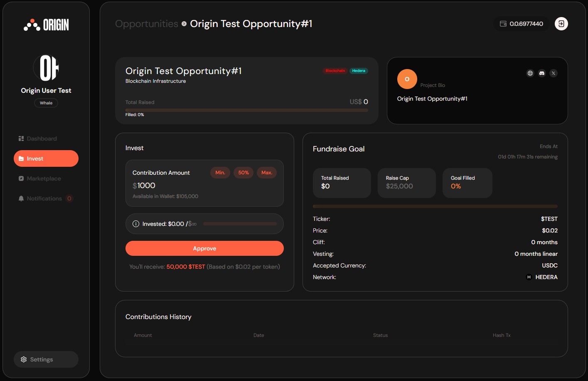Open the project Discord icon
This screenshot has height=381, width=588.
541,73
